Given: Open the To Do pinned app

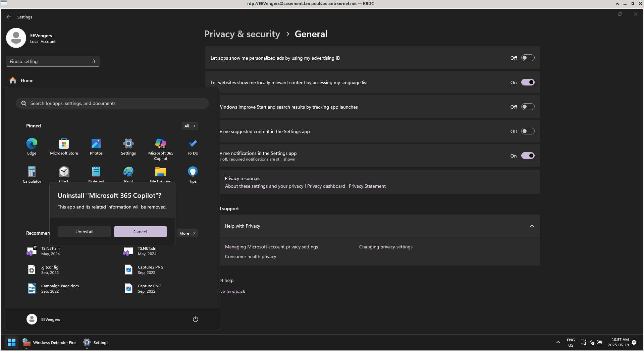Looking at the screenshot, I should click(x=193, y=144).
